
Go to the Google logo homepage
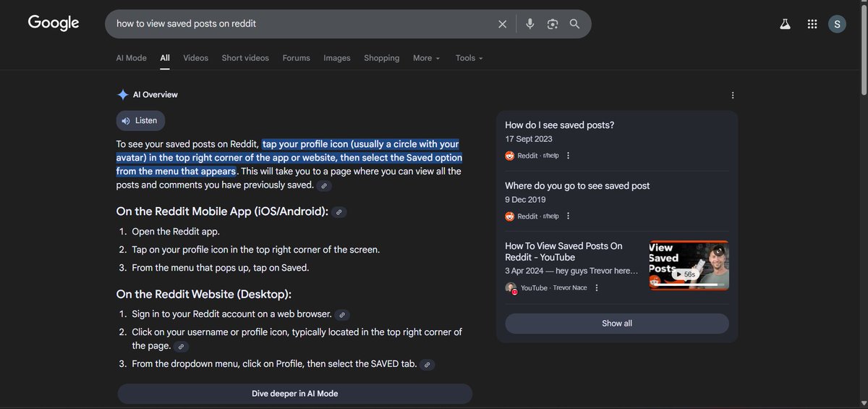54,23
